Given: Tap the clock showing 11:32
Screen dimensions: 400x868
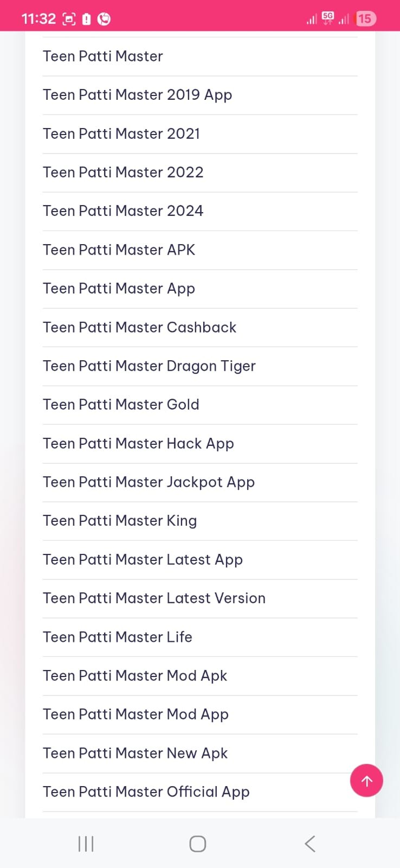Looking at the screenshot, I should pyautogui.click(x=39, y=18).
